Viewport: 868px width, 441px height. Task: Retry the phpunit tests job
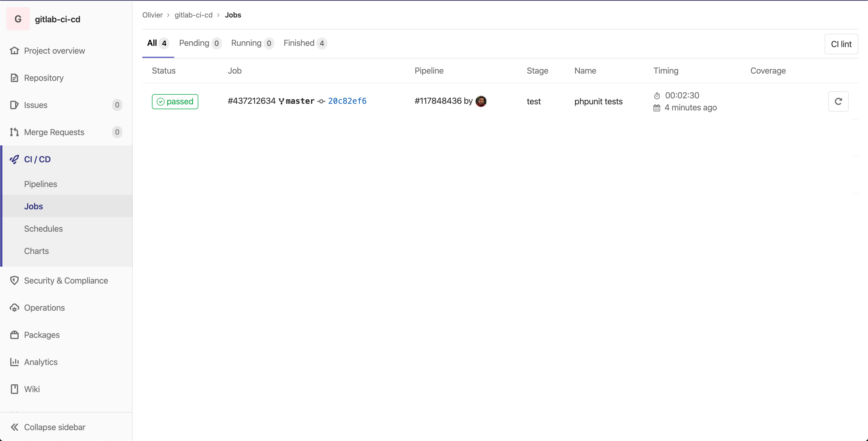pyautogui.click(x=838, y=101)
